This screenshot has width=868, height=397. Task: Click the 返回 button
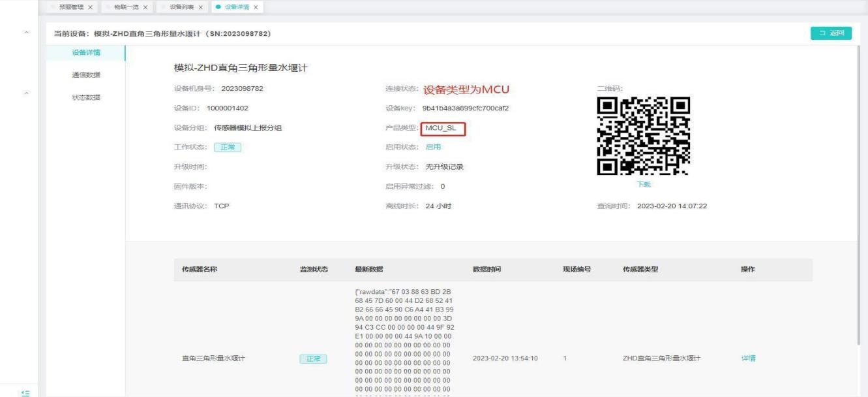pyautogui.click(x=831, y=33)
